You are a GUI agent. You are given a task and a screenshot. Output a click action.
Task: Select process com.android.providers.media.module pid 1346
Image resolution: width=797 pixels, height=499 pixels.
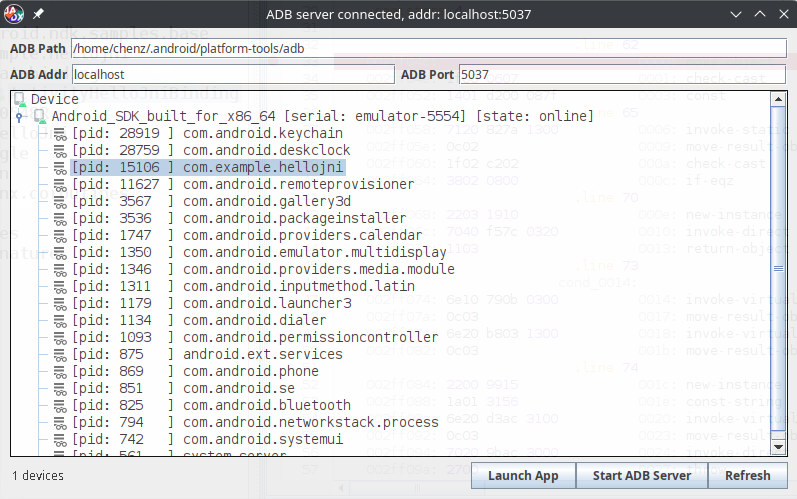(263, 269)
